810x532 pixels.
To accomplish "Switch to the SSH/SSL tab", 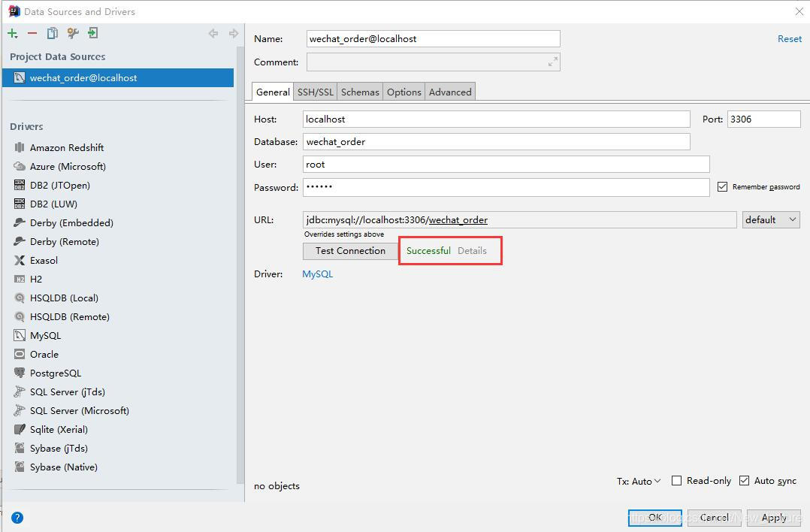I will pyautogui.click(x=315, y=92).
